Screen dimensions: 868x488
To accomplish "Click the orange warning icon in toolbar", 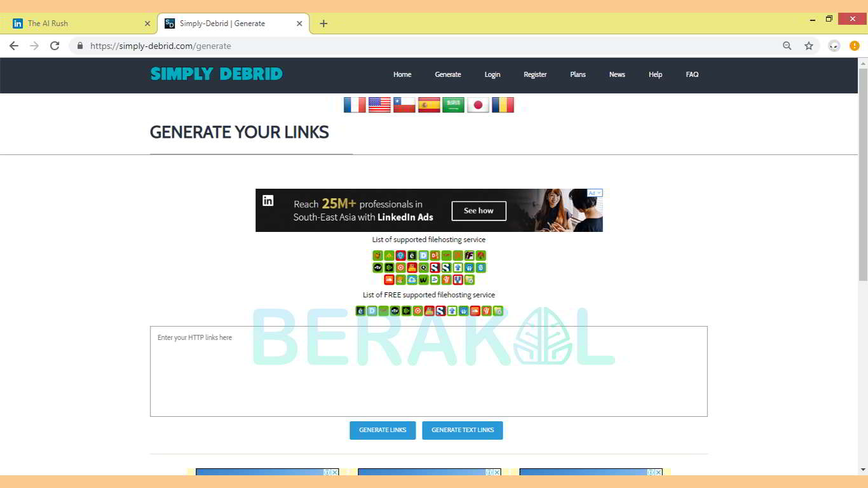I will (x=855, y=46).
